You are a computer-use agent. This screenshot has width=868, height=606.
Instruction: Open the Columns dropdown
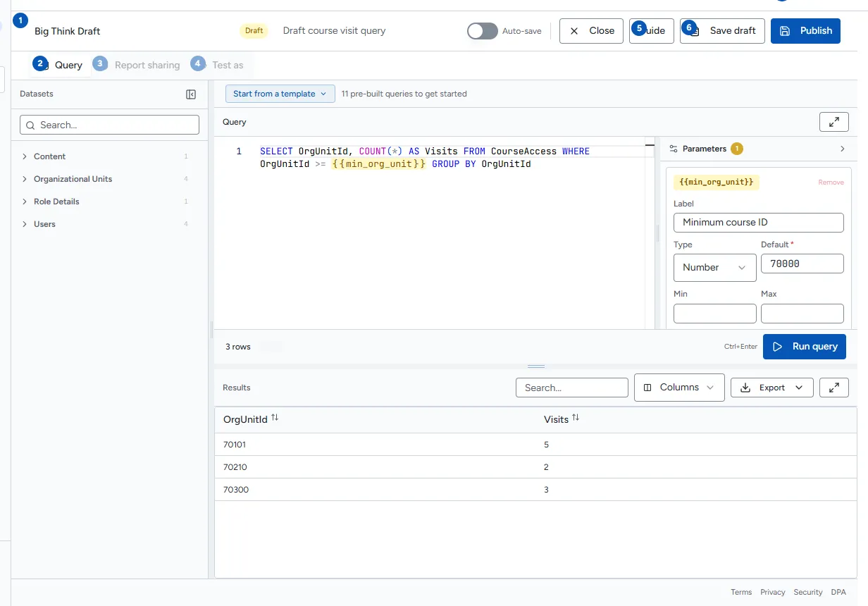(679, 388)
